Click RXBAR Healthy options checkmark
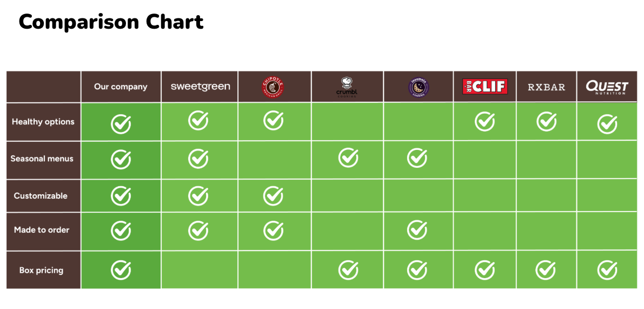644x309 pixels. click(547, 122)
